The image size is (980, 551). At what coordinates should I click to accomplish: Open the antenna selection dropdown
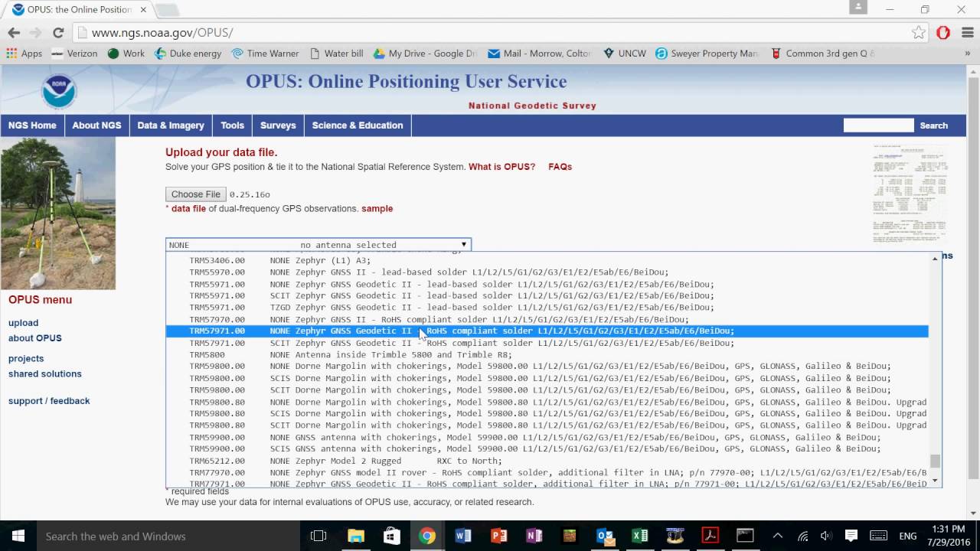[318, 245]
